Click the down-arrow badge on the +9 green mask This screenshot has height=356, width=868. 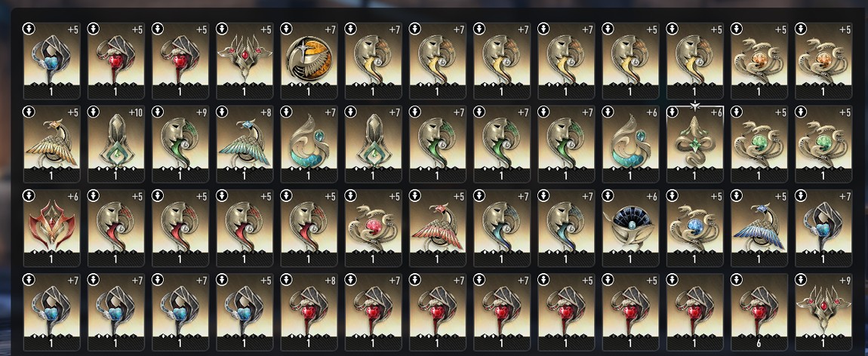point(158,112)
